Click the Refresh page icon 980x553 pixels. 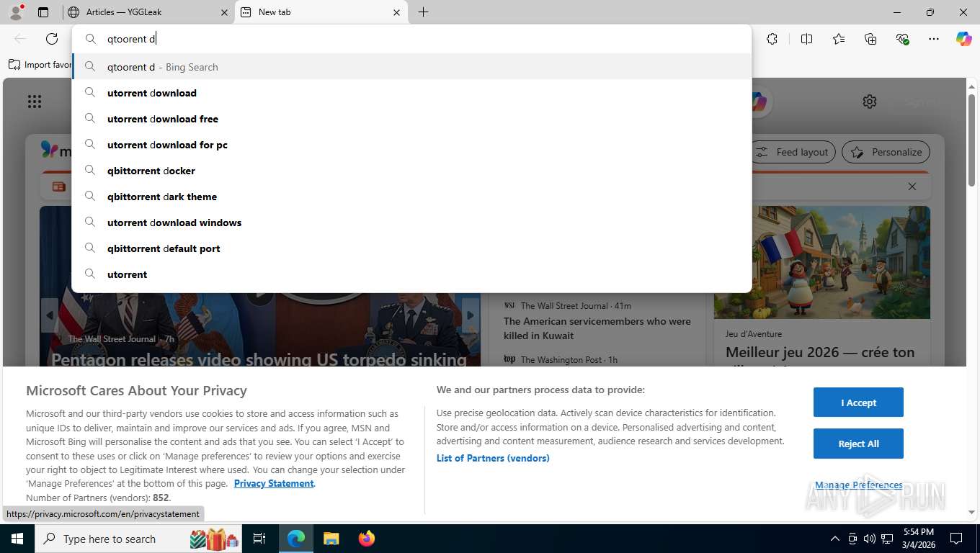click(52, 39)
